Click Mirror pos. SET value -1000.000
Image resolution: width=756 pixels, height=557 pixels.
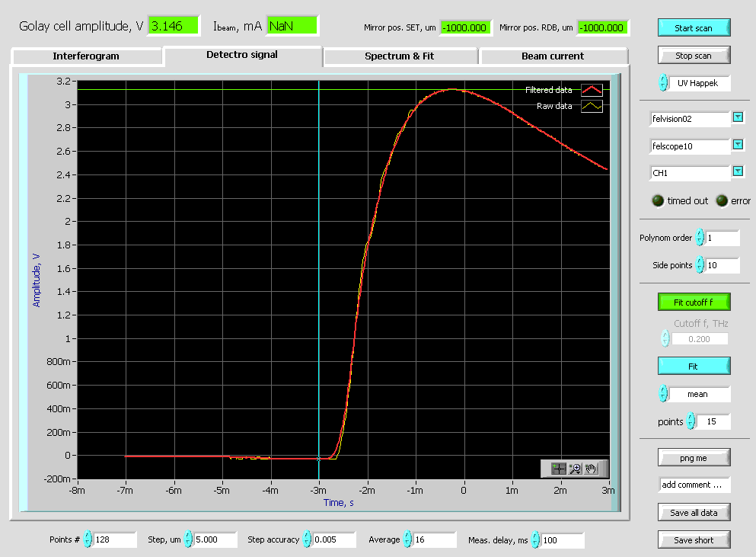point(464,28)
